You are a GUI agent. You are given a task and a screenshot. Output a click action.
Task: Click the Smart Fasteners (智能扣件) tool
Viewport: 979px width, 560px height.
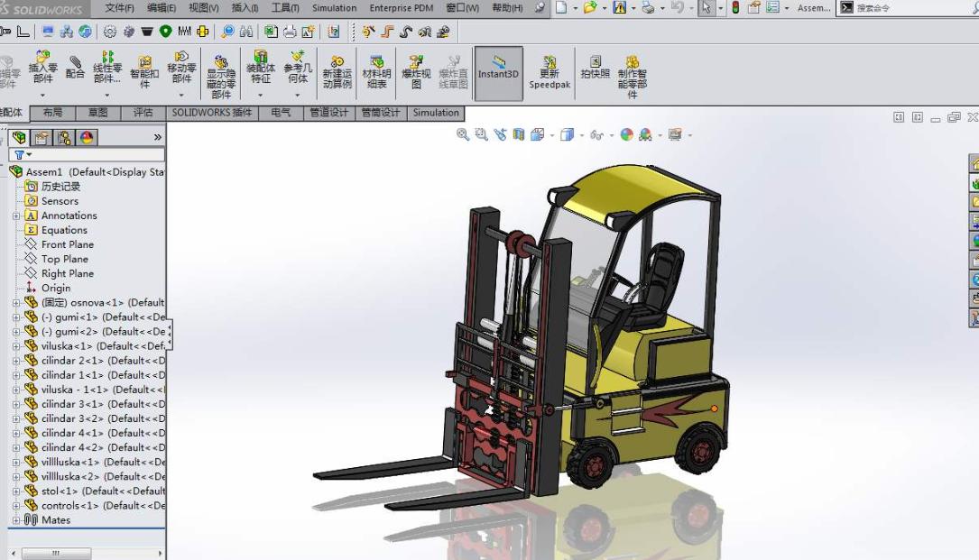pos(144,71)
